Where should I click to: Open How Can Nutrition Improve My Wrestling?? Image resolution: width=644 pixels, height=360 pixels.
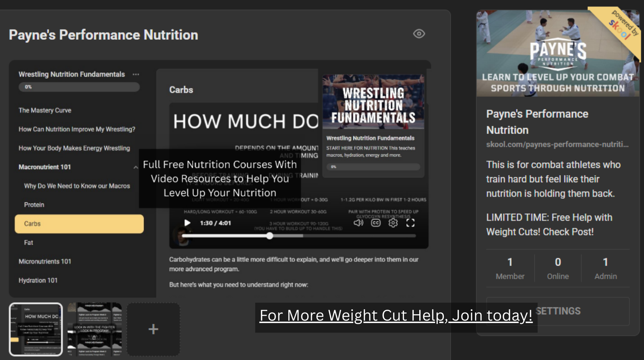click(77, 129)
